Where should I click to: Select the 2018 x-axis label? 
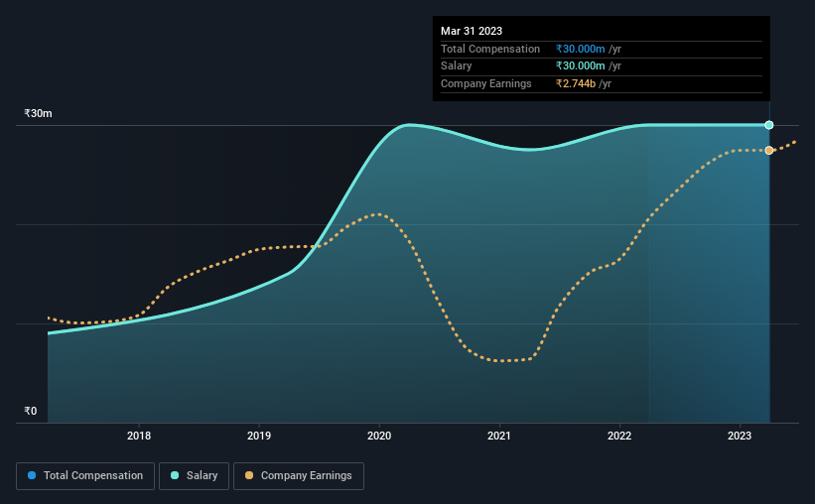tap(139, 436)
